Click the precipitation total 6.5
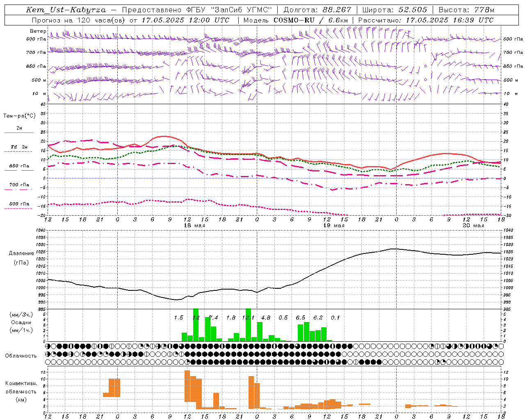This screenshot has height=420, width=525. point(301,317)
